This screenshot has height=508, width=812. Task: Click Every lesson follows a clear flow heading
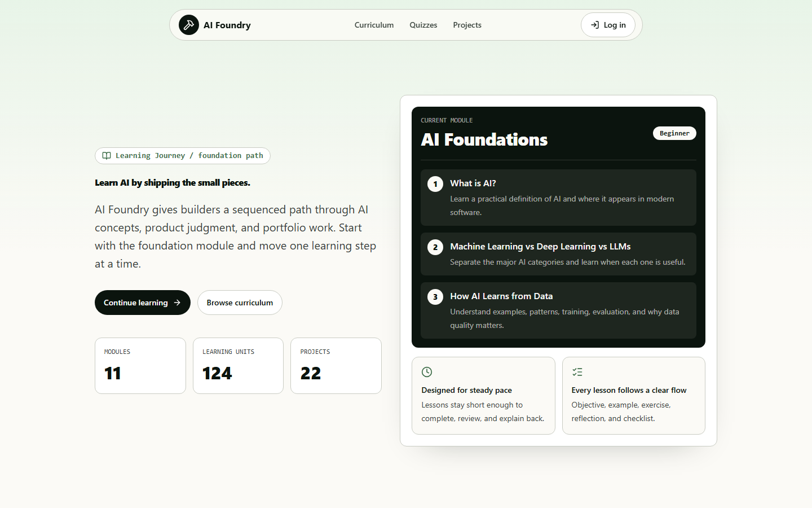629,390
